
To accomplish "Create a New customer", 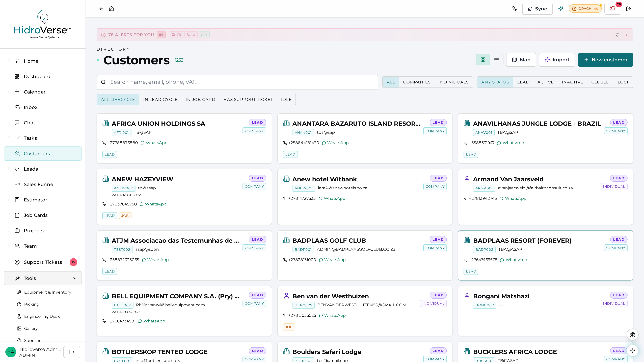I will [605, 60].
